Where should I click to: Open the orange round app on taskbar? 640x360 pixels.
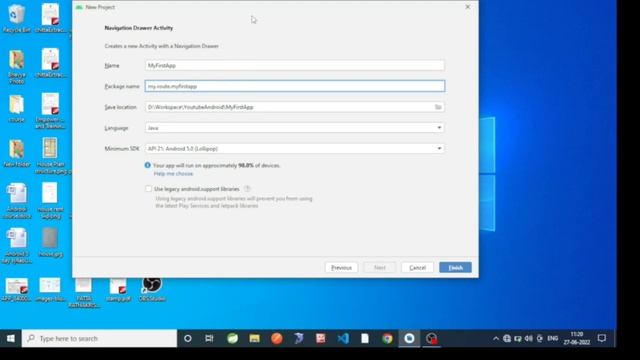[277, 338]
